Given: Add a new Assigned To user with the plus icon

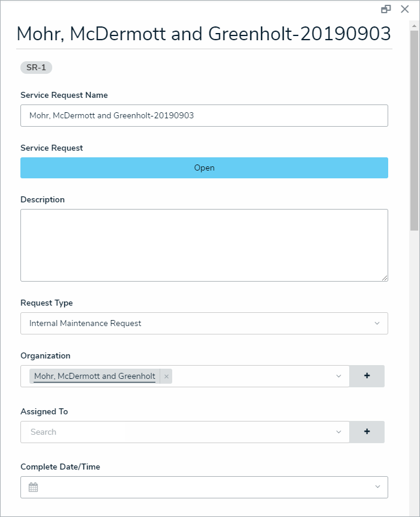Looking at the screenshot, I should [x=367, y=432].
